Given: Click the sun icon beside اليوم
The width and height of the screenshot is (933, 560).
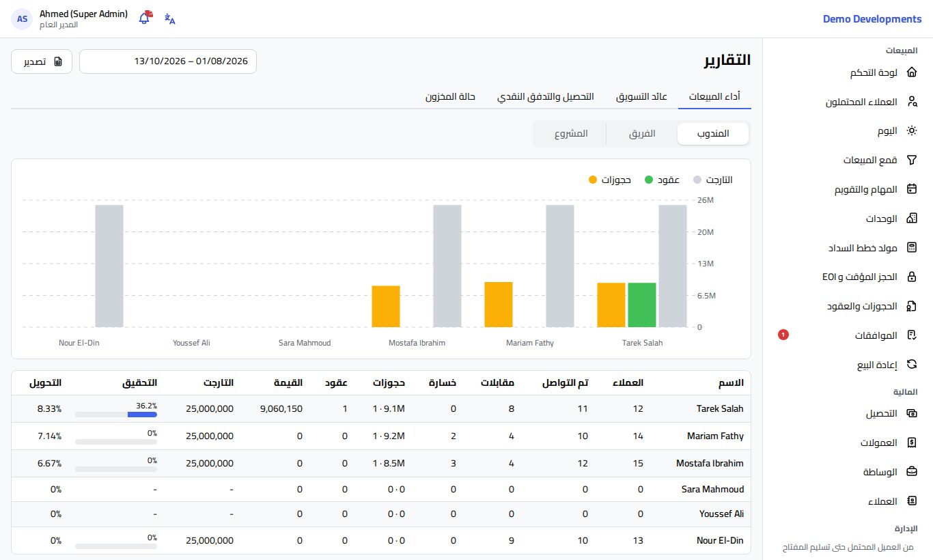Looking at the screenshot, I should point(911,130).
